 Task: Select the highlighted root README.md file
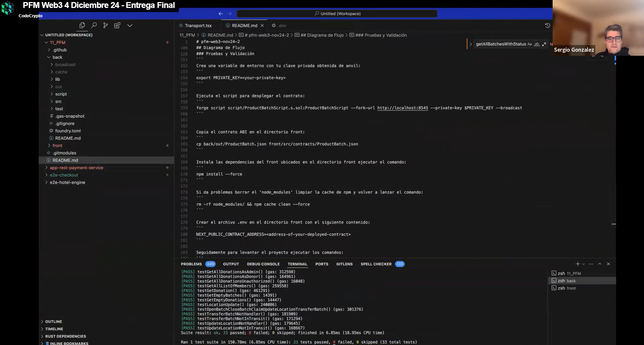(106, 160)
